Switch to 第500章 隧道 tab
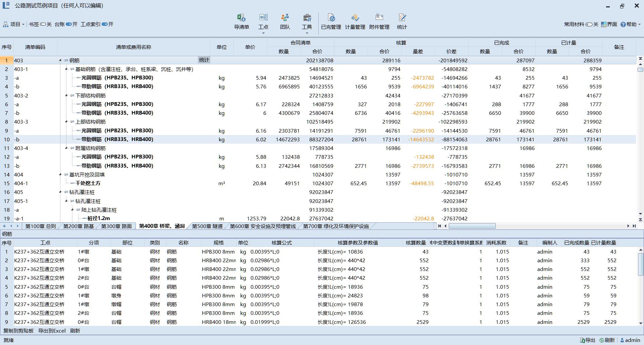This screenshot has height=345, width=644. (207, 226)
